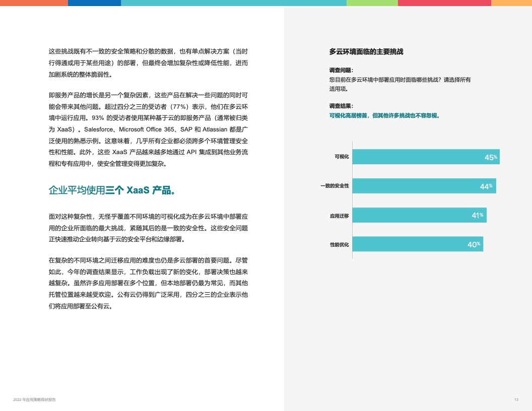532x411 pixels.
Task: Click the 调查结果 label
Action: coord(341,106)
